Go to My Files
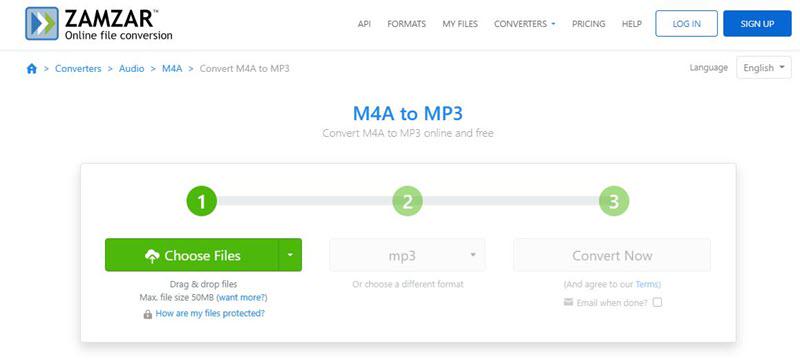 (460, 23)
